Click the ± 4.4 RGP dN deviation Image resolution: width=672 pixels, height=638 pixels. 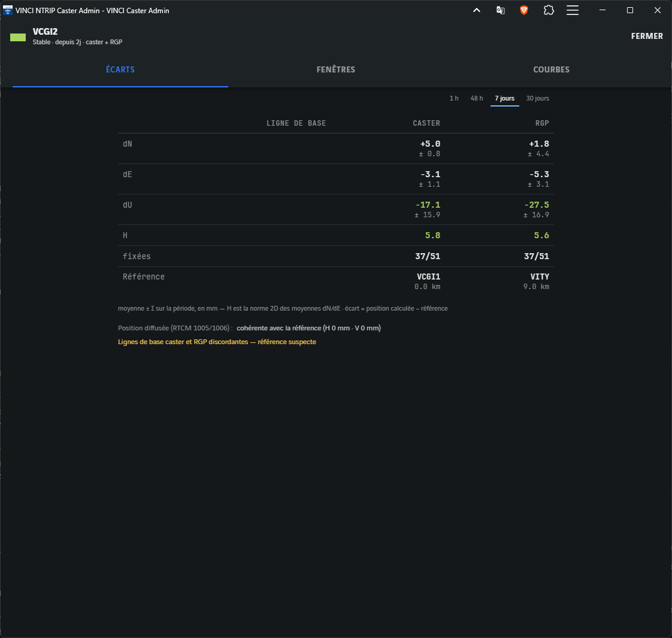point(538,154)
